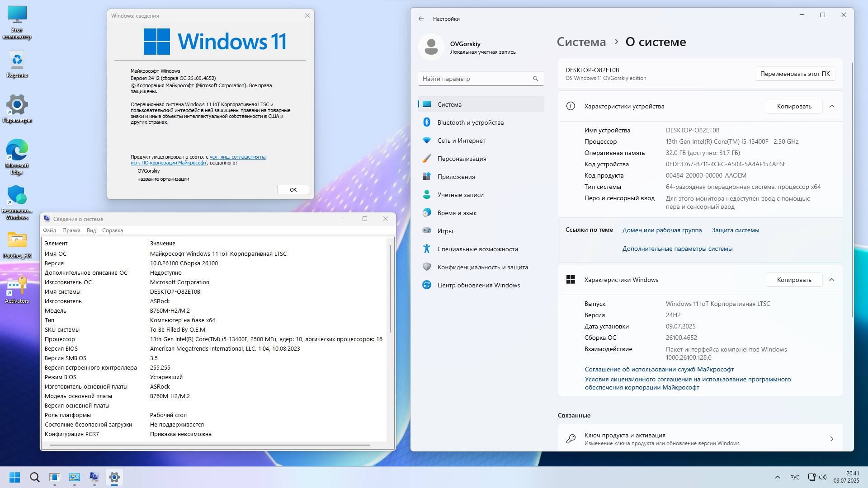Click the horizontal scrollbar in Сведения о системе
868x488 pixels.
210,445
